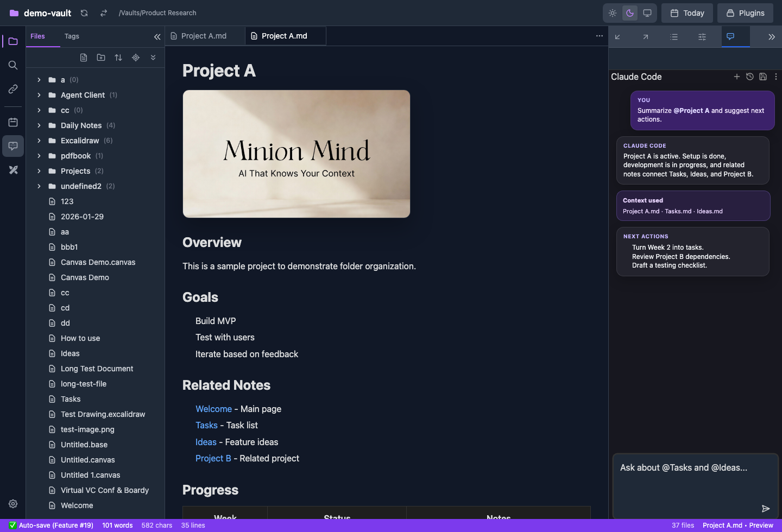Open the file explorer sidebar icon
The height and width of the screenshot is (532, 782).
(13, 41)
